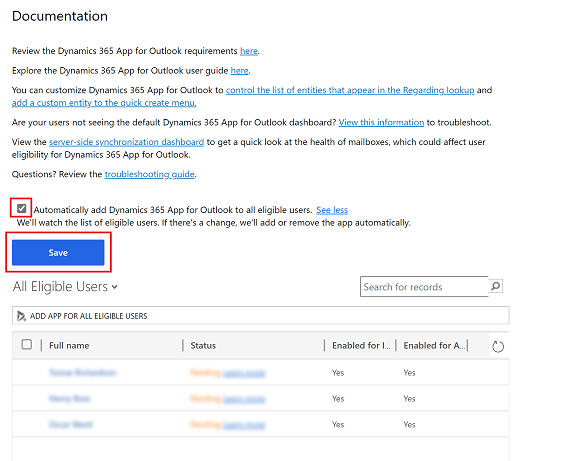Refresh the eligible users grid
The image size is (563, 461).
[x=498, y=346]
